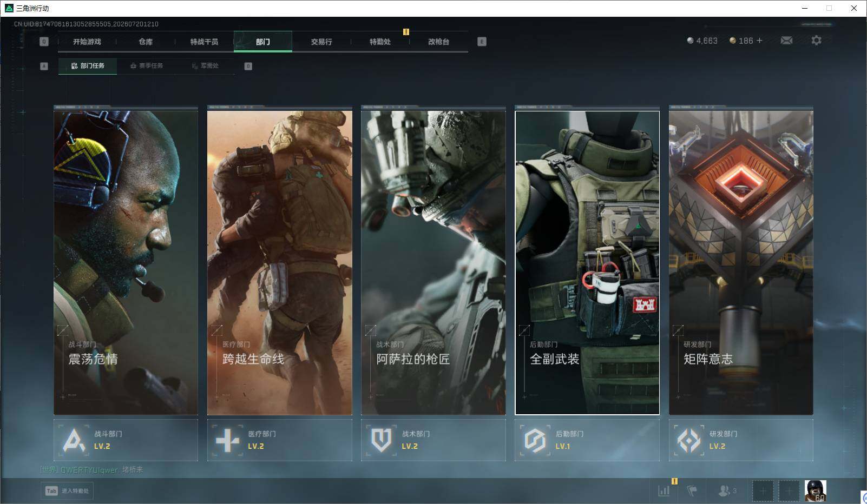Click the 阿萨拉的枪匠 card corner arrow icon
Image resolution: width=867 pixels, height=504 pixels.
370,330
